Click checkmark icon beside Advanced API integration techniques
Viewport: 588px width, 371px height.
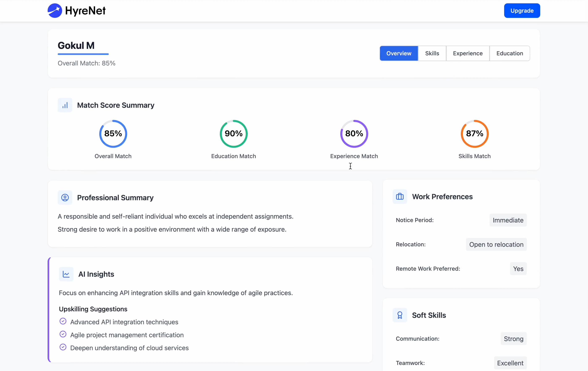pyautogui.click(x=63, y=321)
